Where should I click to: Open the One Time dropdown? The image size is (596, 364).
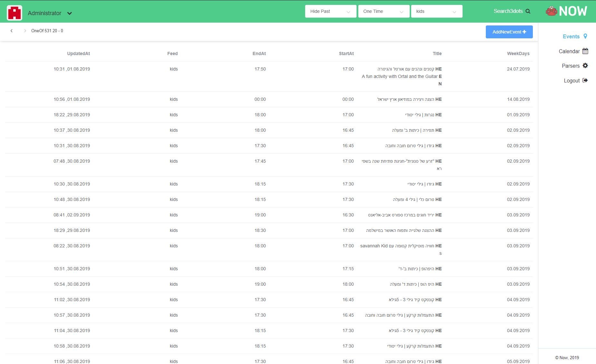[384, 11]
